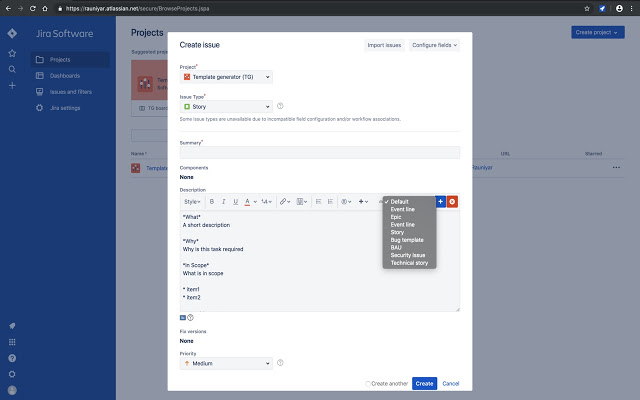Open description markup help icon
The height and width of the screenshot is (400, 640).
click(x=191, y=318)
